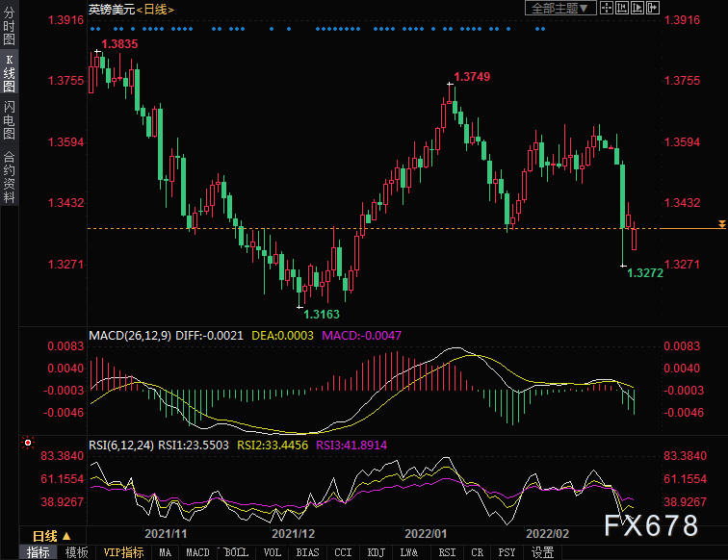Viewport: 728px width, 560px height.
Task: Open the 全部主题 dropdown
Action: point(557,9)
